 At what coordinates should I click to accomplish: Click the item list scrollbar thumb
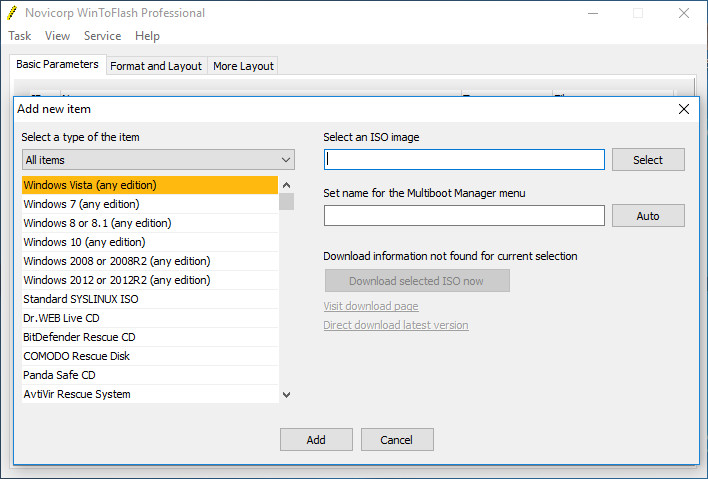[286, 202]
